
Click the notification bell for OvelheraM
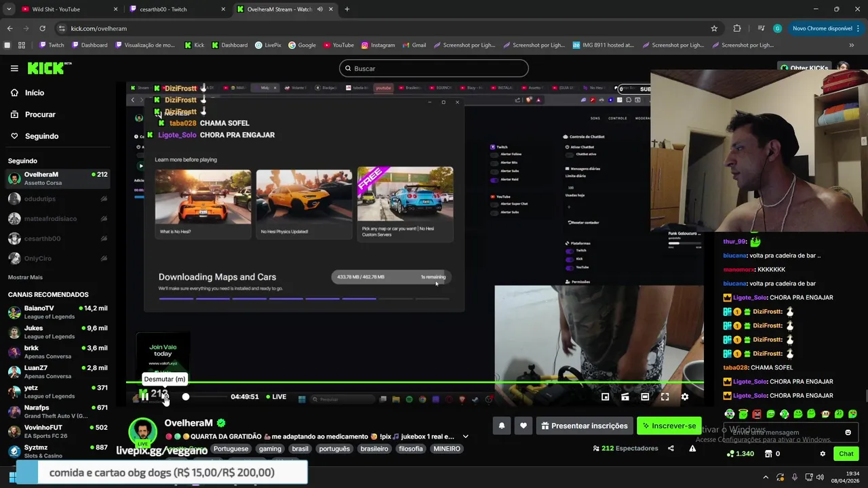(x=502, y=426)
